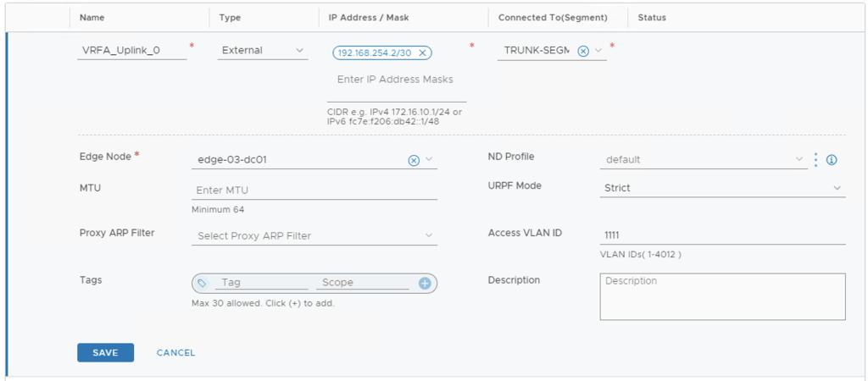The image size is (868, 381).
Task: Click the Description text area
Action: (721, 296)
